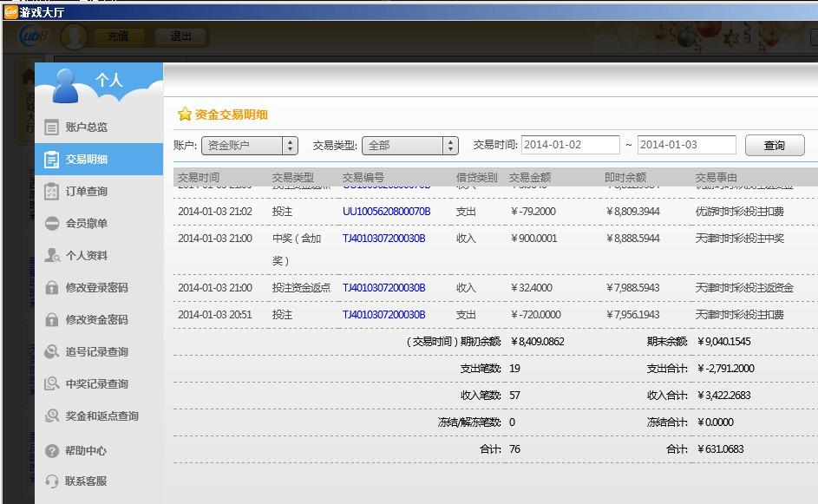Click the start date field 2014-01-02
Image resolution: width=818 pixels, height=504 pixels.
[x=570, y=145]
